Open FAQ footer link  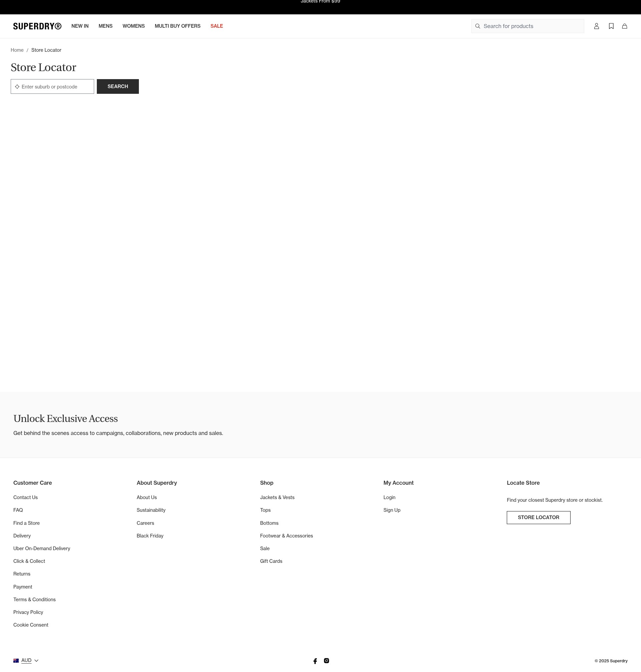click(18, 510)
